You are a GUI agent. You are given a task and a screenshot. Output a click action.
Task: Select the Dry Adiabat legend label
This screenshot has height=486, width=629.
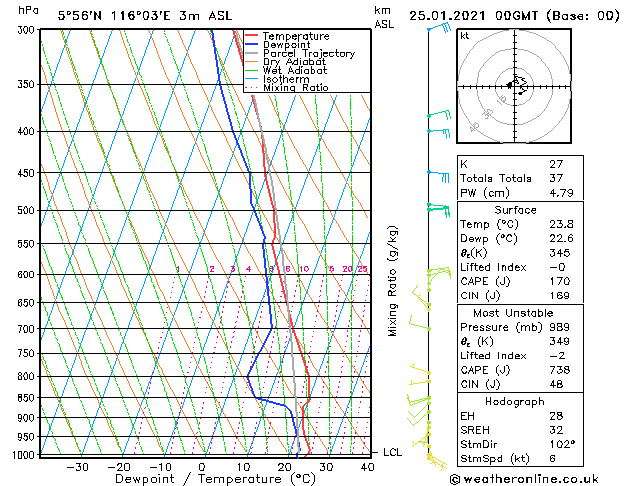pyautogui.click(x=294, y=62)
